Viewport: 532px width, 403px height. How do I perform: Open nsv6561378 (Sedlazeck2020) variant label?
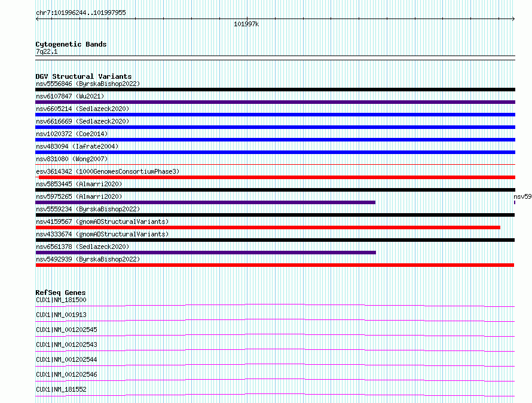point(82,247)
